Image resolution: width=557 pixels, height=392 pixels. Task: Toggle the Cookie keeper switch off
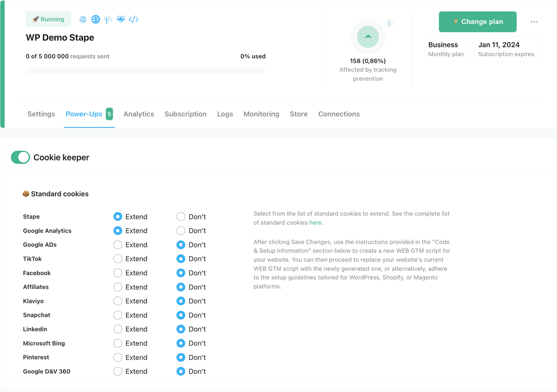point(20,158)
